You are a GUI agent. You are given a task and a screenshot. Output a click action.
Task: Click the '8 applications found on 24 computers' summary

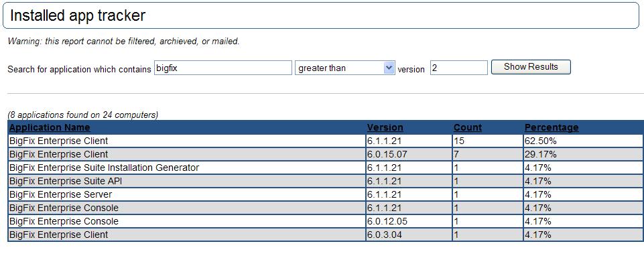pos(83,115)
